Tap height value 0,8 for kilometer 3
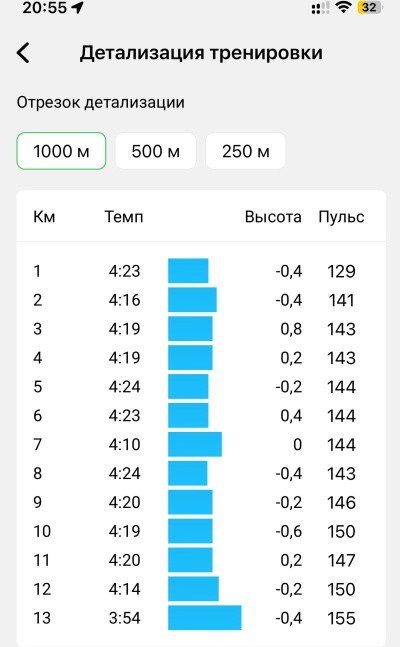Screen dimensions: 400x647 tap(291, 329)
